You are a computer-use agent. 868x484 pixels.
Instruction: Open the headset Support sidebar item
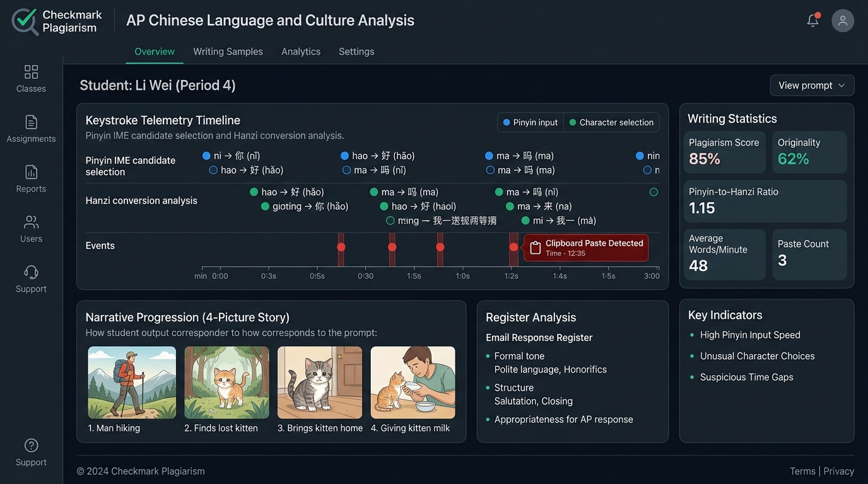(x=31, y=279)
